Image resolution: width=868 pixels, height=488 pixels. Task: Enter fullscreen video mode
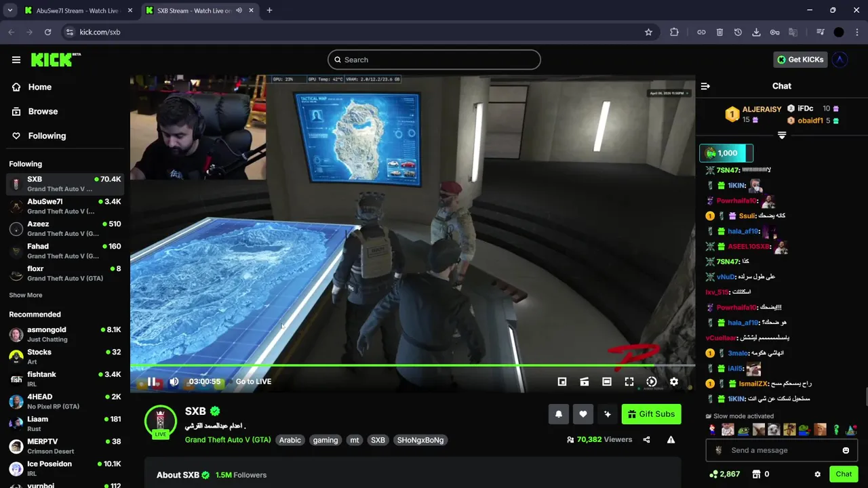[629, 382]
